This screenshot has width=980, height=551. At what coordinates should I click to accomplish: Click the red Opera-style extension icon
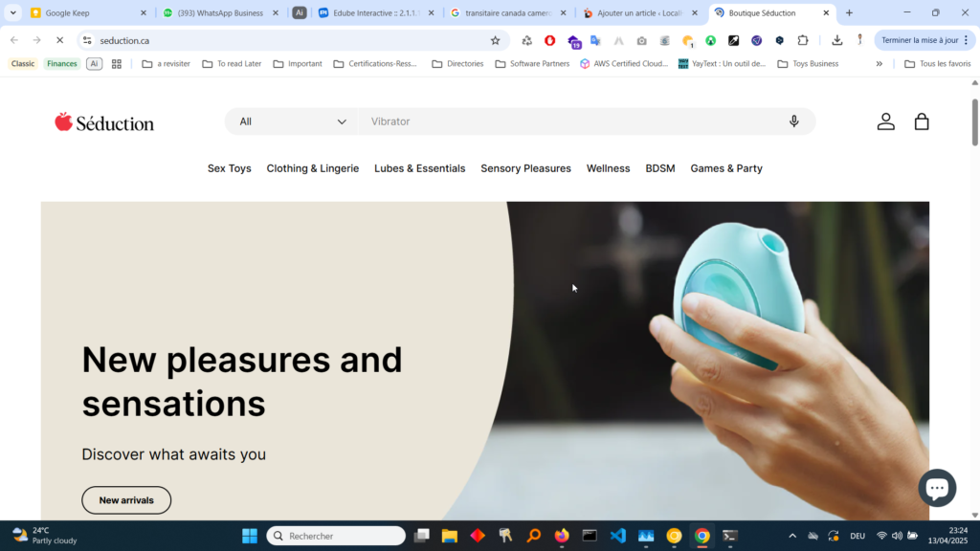click(550, 40)
